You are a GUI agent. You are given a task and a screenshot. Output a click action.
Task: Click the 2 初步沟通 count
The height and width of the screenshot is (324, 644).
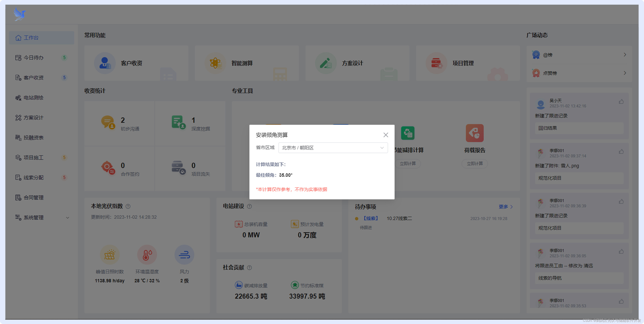123,120
